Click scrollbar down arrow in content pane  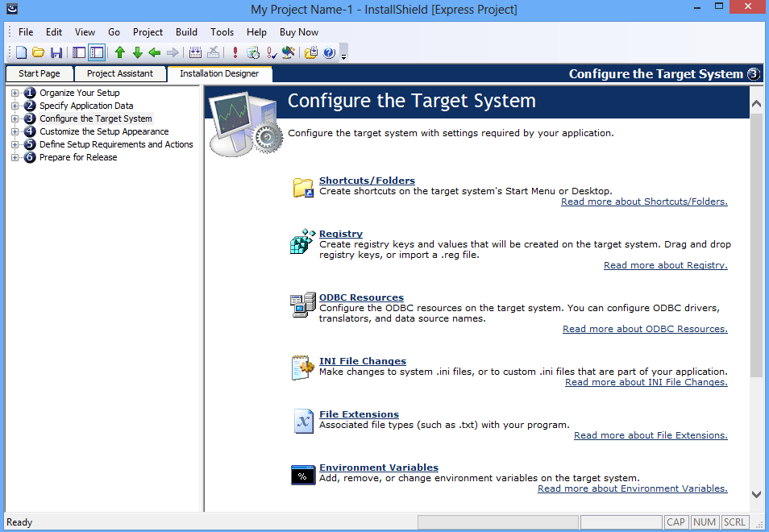click(756, 494)
